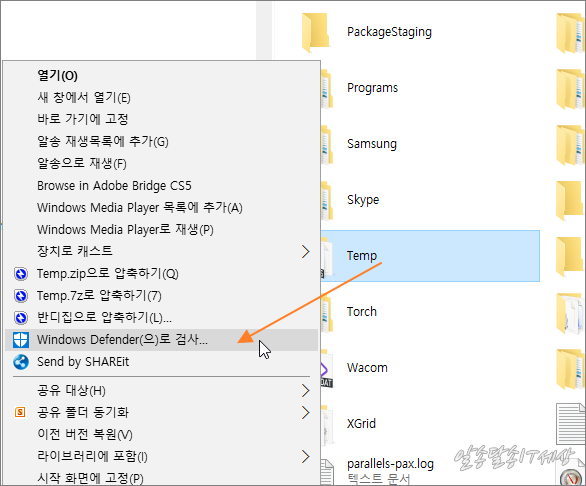
Task: Select the XGrid folder icon
Action: [x=327, y=425]
